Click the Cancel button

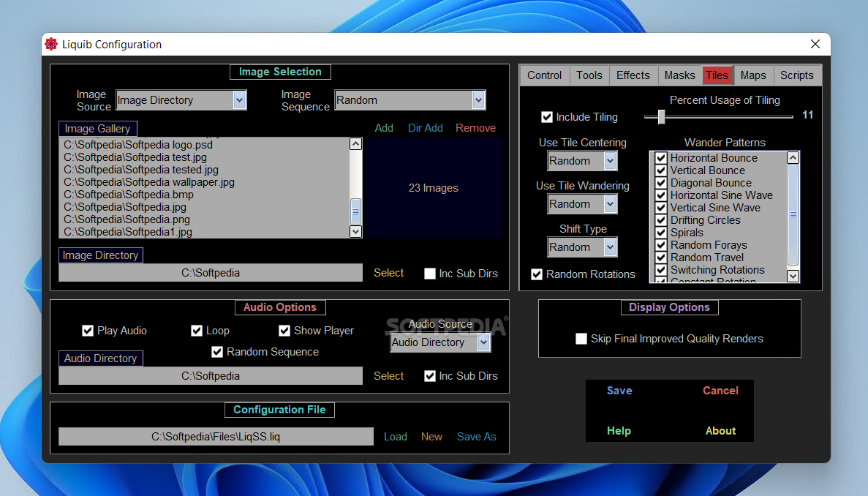click(720, 391)
